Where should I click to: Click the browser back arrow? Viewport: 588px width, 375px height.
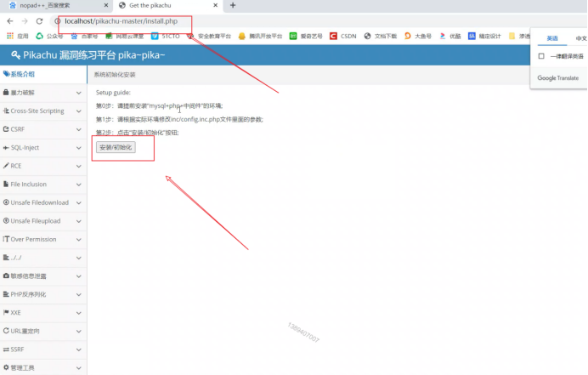pos(10,21)
